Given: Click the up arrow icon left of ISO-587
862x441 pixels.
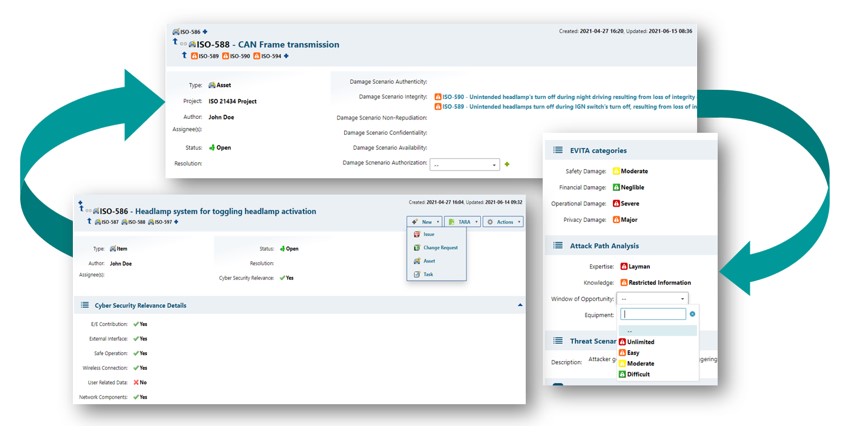Looking at the screenshot, I should [x=89, y=221].
